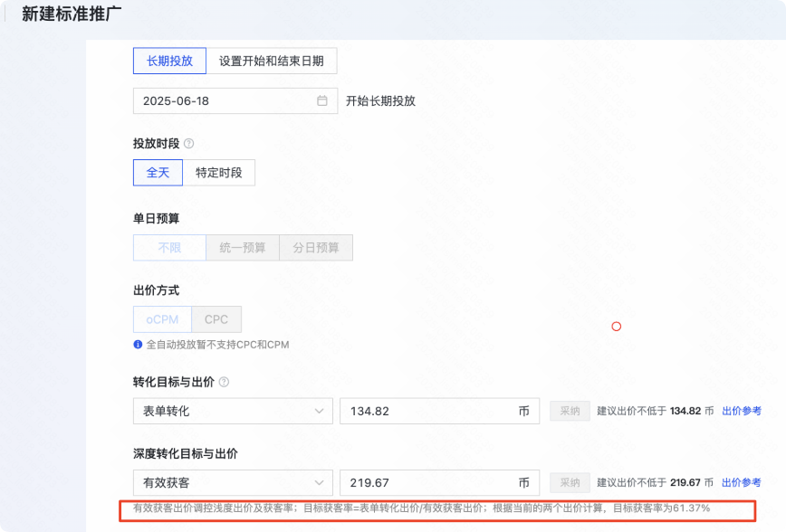
Task: Select 长期投放 option
Action: pyautogui.click(x=169, y=61)
